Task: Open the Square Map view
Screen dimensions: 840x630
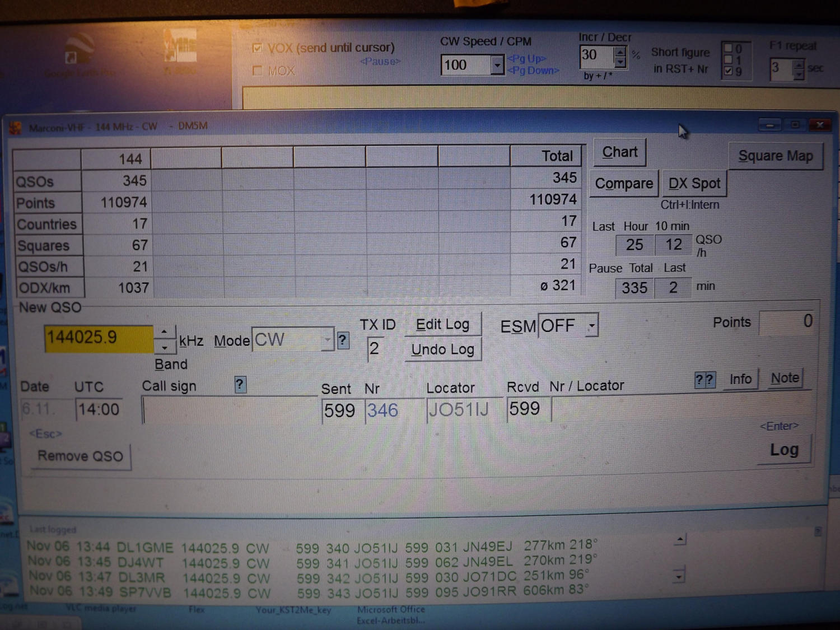Action: click(775, 156)
